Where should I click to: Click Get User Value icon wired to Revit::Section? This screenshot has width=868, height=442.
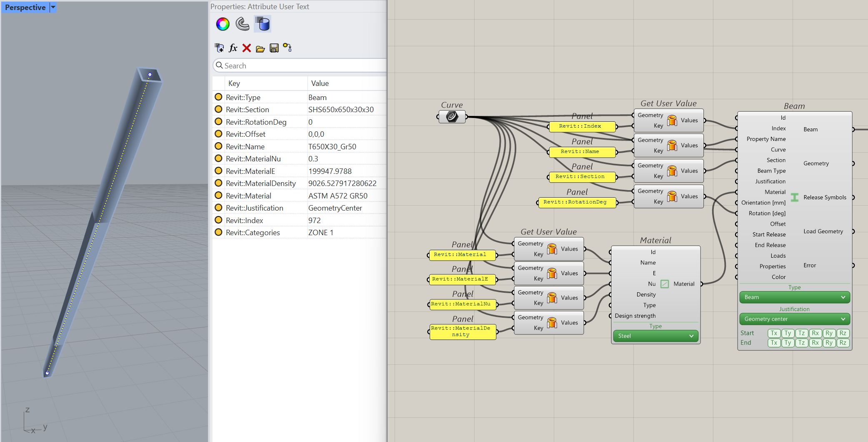(x=672, y=171)
